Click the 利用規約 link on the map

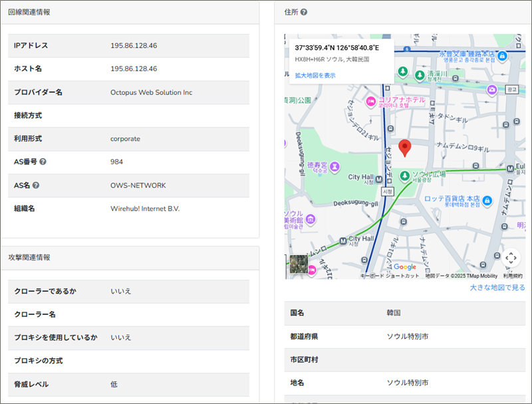(513, 276)
